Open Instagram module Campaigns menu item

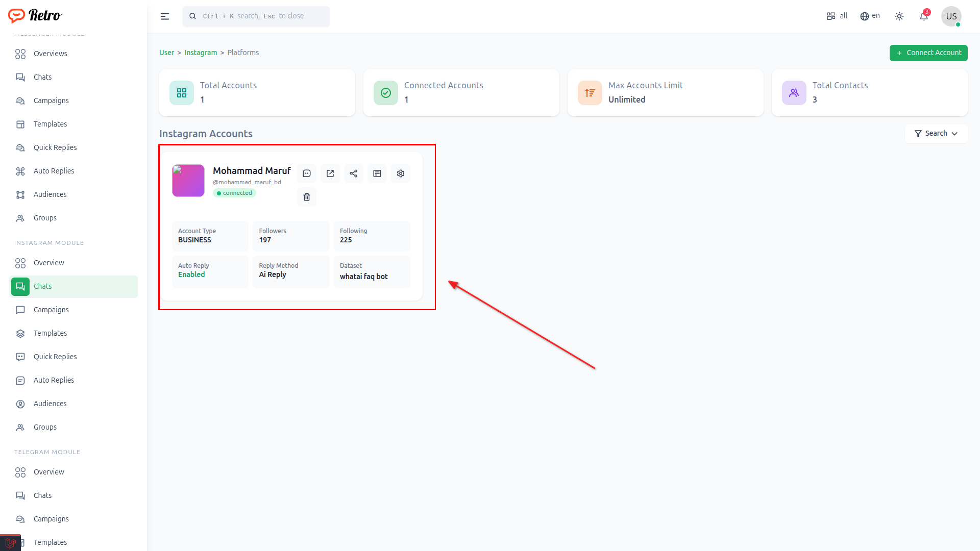point(51,310)
